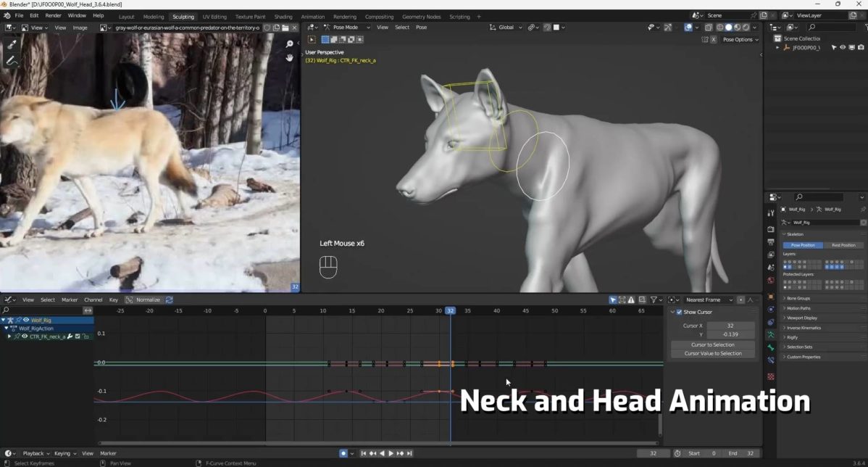Select the Annotate tool in the image editor

pyautogui.click(x=12, y=59)
